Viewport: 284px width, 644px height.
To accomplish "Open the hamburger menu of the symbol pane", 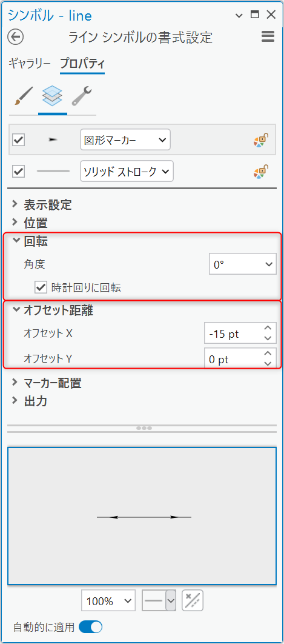I will [x=268, y=37].
